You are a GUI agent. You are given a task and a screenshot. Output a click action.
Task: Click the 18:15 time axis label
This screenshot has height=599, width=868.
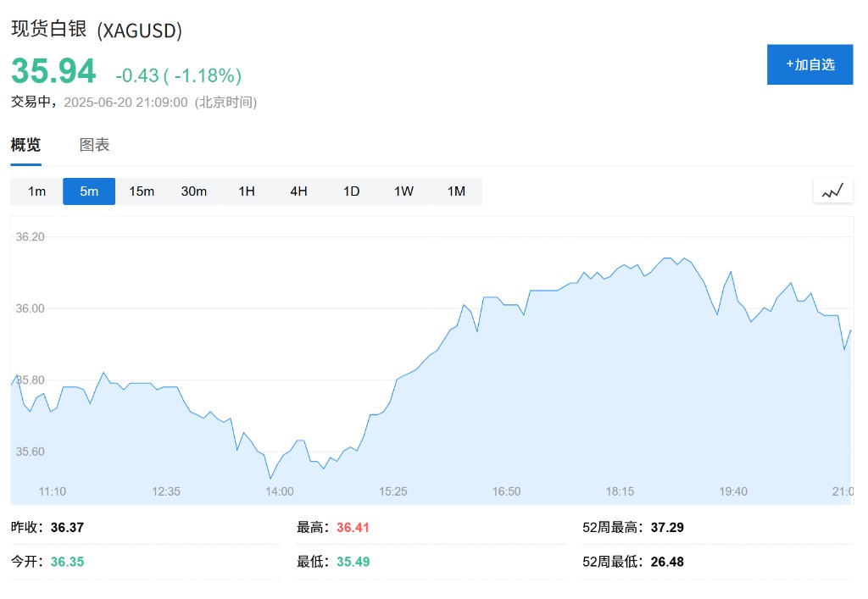tap(620, 491)
